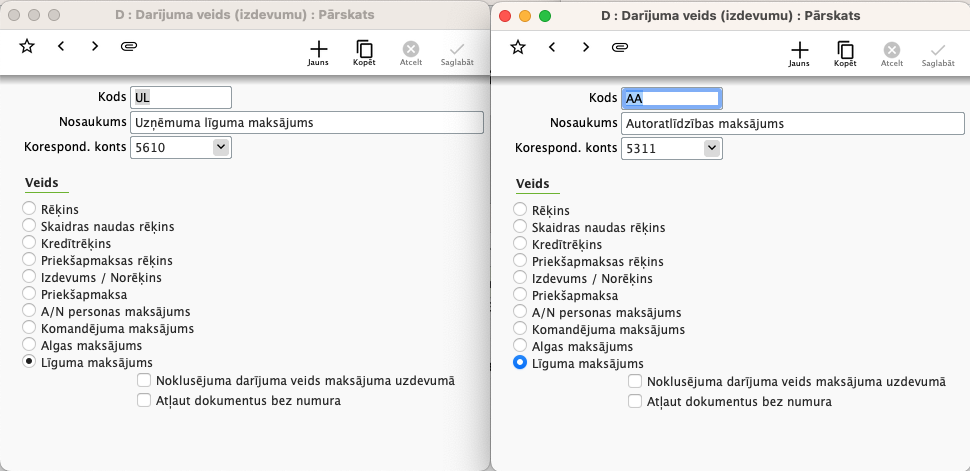Close the right window with red button
The height and width of the screenshot is (471, 970).
coord(505,15)
